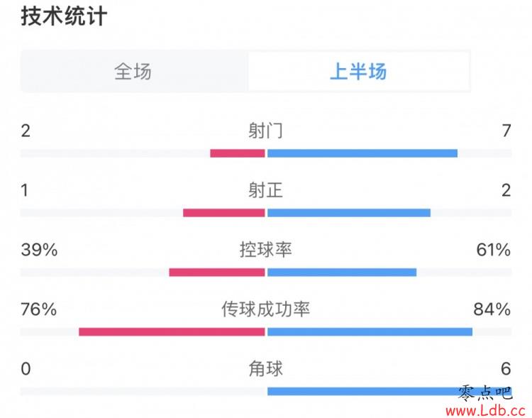Click the 61% possession value
532x418 pixels.
493,250
